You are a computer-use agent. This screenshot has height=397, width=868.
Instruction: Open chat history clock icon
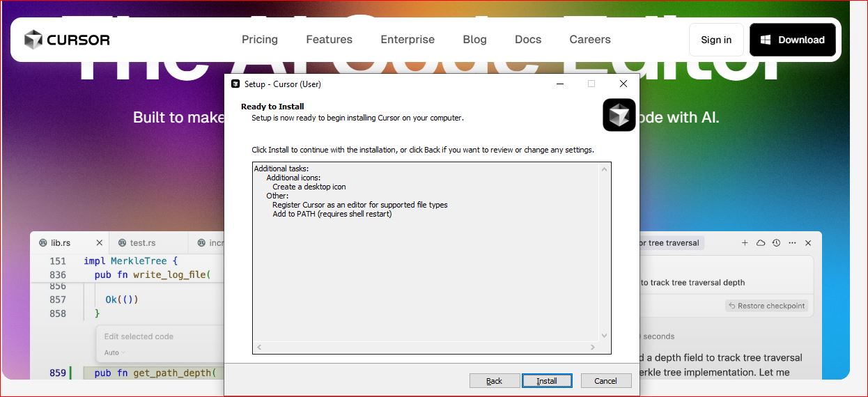point(776,243)
